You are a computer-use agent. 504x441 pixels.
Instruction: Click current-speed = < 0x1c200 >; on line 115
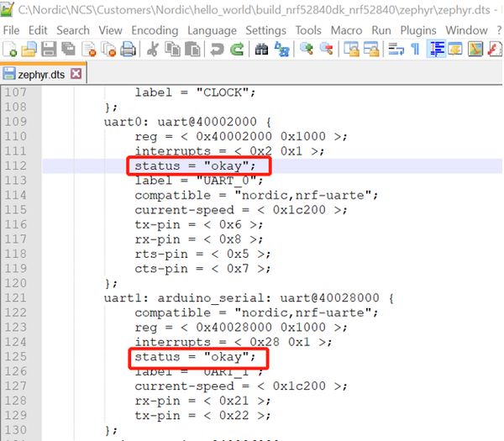tap(241, 210)
